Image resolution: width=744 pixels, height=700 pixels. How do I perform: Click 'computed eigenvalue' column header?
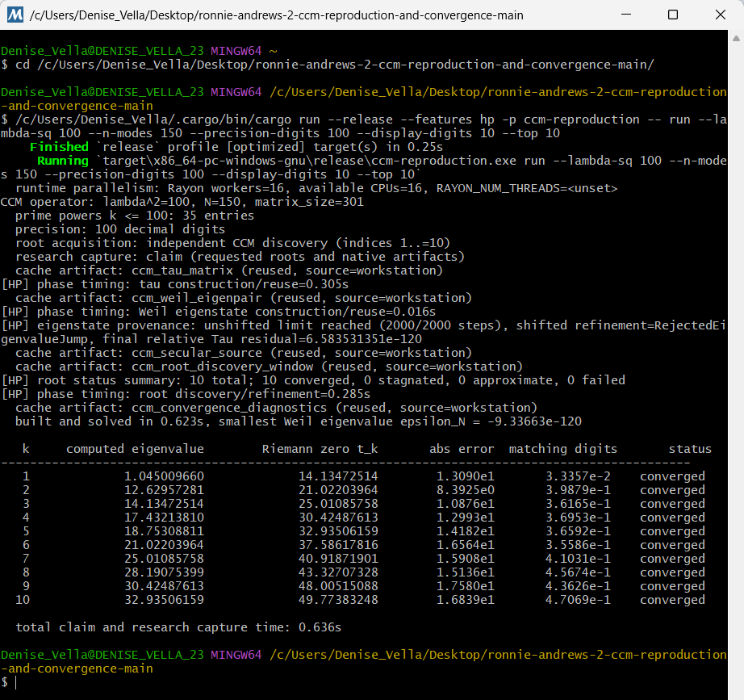(135, 449)
